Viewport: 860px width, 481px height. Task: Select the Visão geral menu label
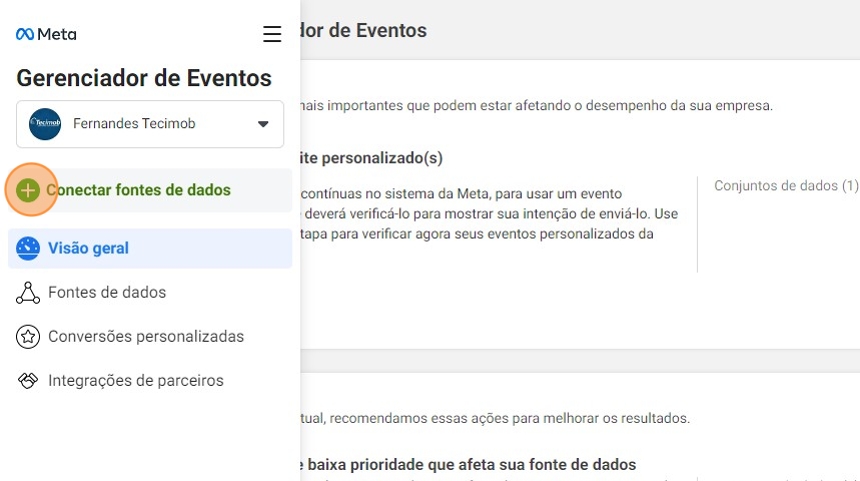[88, 249]
